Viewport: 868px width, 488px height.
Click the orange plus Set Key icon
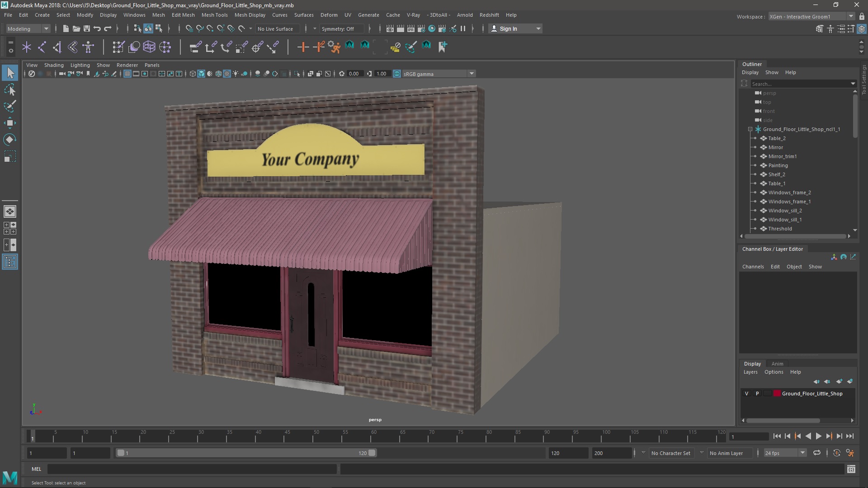click(x=303, y=47)
